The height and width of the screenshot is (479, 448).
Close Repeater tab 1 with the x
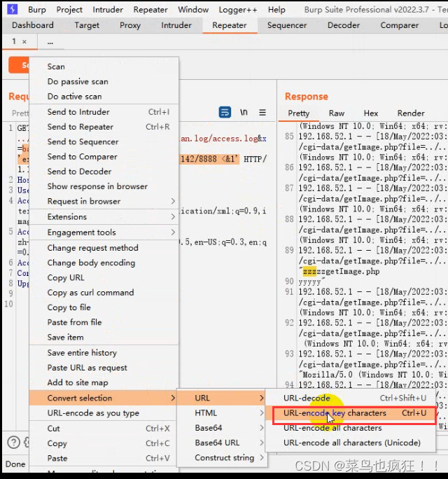click(24, 41)
